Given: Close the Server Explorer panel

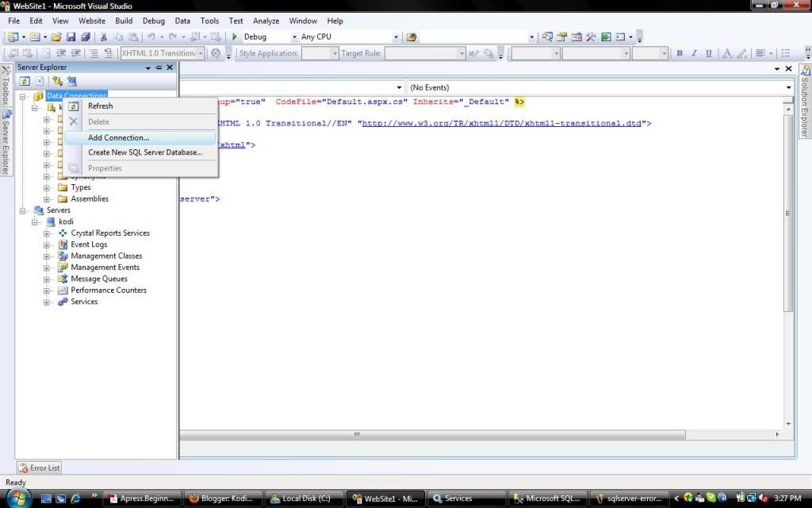Looking at the screenshot, I should (170, 67).
